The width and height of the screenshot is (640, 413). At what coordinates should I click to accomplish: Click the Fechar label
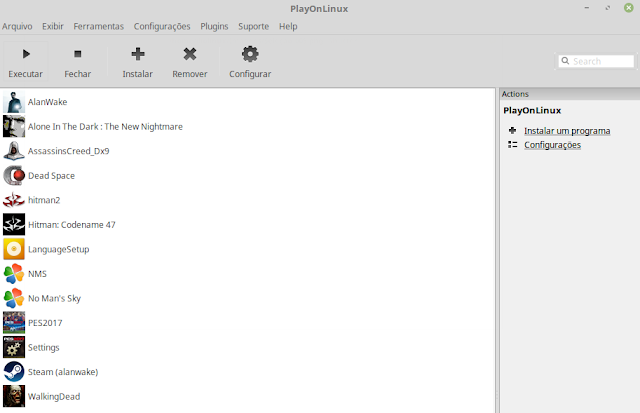(78, 74)
